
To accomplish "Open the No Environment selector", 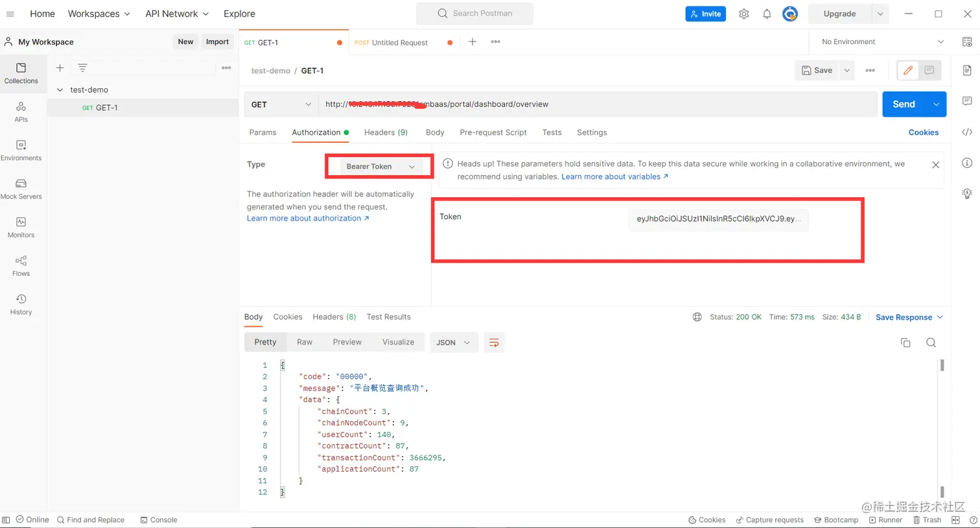I will click(x=883, y=42).
